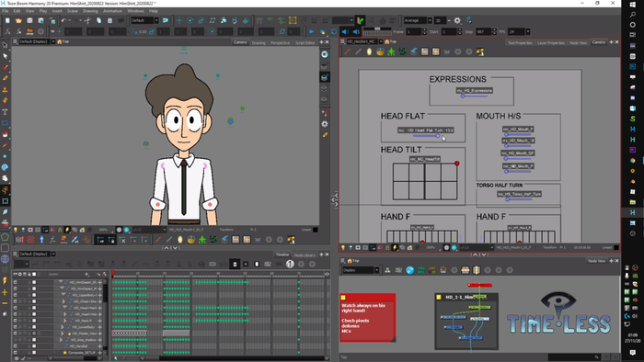Click the yellow lightning icon in left toolbar
The height and width of the screenshot is (362, 644).
pyautogui.click(x=5, y=281)
